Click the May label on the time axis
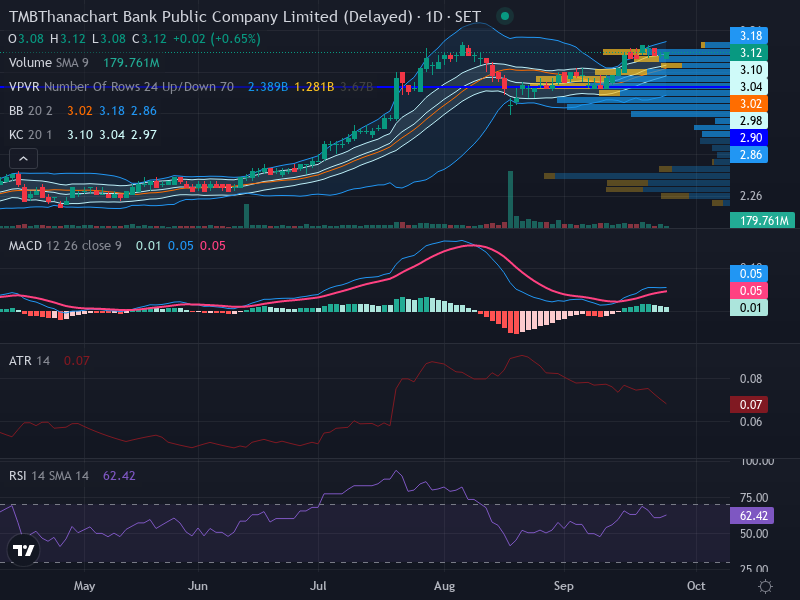The image size is (800, 600). point(84,586)
